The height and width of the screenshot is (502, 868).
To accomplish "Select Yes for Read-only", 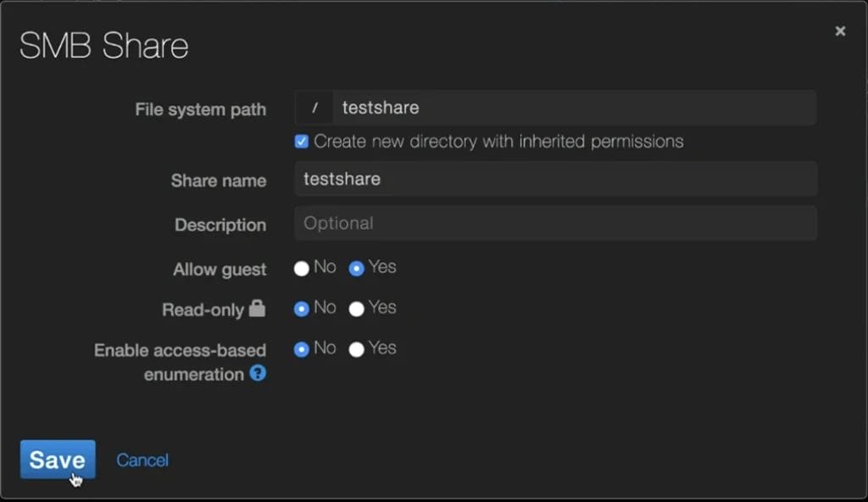I will pos(357,309).
